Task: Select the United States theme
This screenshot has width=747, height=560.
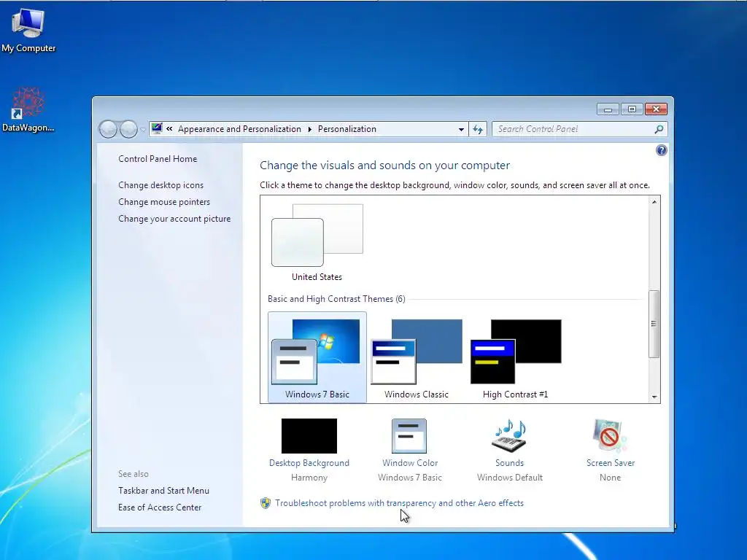Action: 317,243
